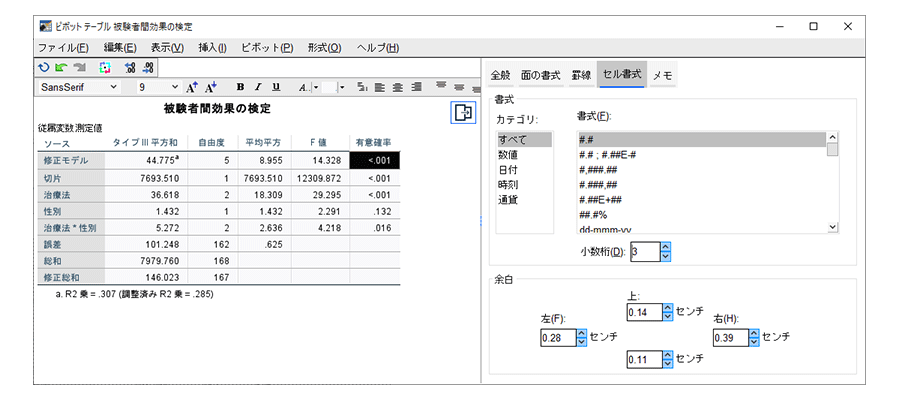
Task: Open the pivoting trays icon beside table
Action: tap(462, 113)
